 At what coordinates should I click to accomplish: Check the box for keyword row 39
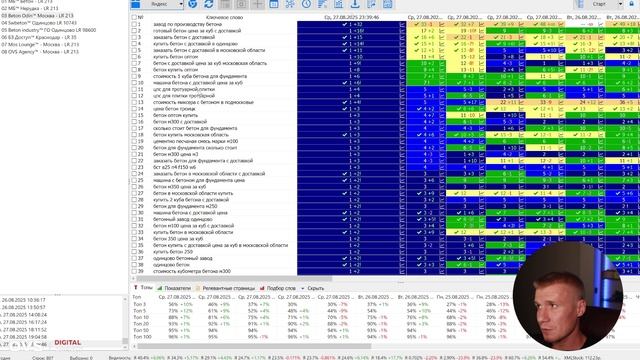134,271
